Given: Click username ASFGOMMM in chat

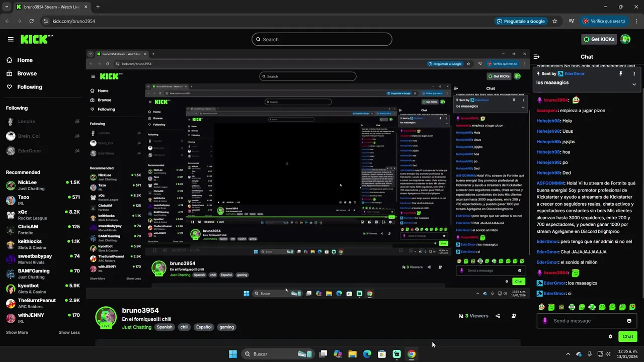Looking at the screenshot, I should (550, 184).
